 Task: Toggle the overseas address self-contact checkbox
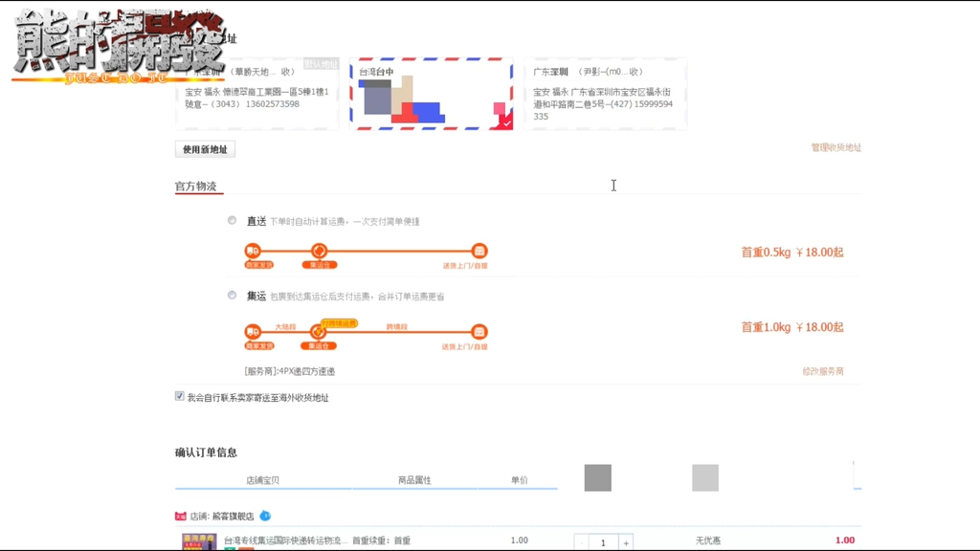pyautogui.click(x=179, y=396)
